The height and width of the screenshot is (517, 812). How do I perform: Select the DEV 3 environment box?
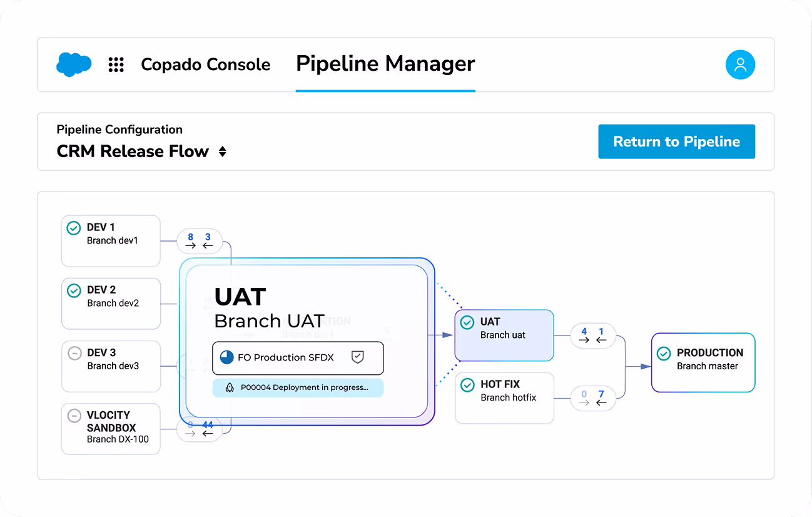pyautogui.click(x=111, y=366)
